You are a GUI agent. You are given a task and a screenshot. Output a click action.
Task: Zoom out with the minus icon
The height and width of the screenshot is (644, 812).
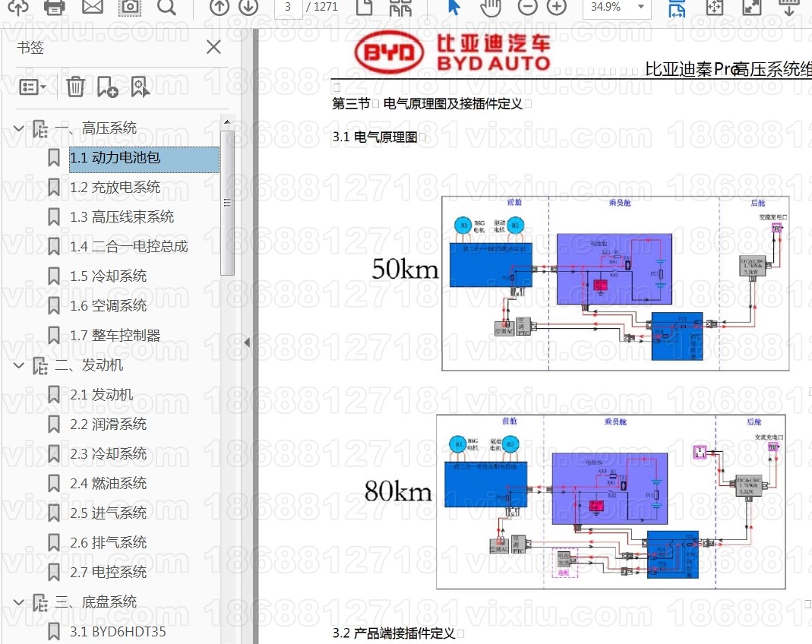click(x=527, y=7)
